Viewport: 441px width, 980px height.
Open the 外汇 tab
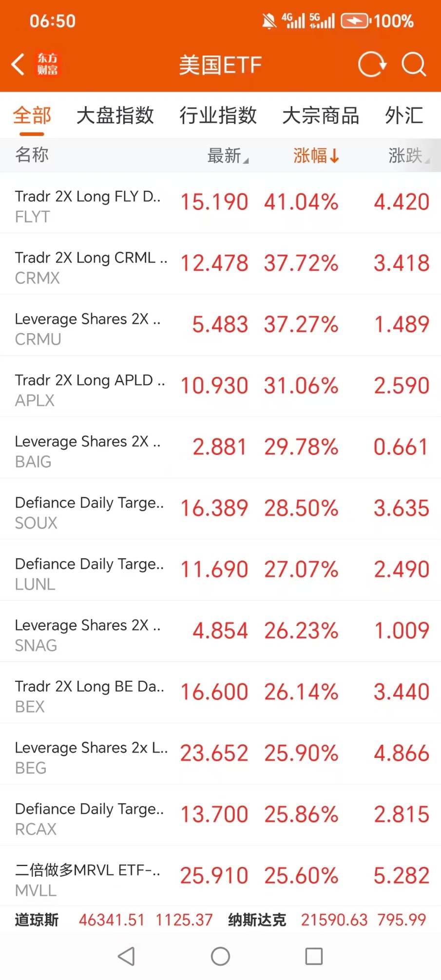403,116
